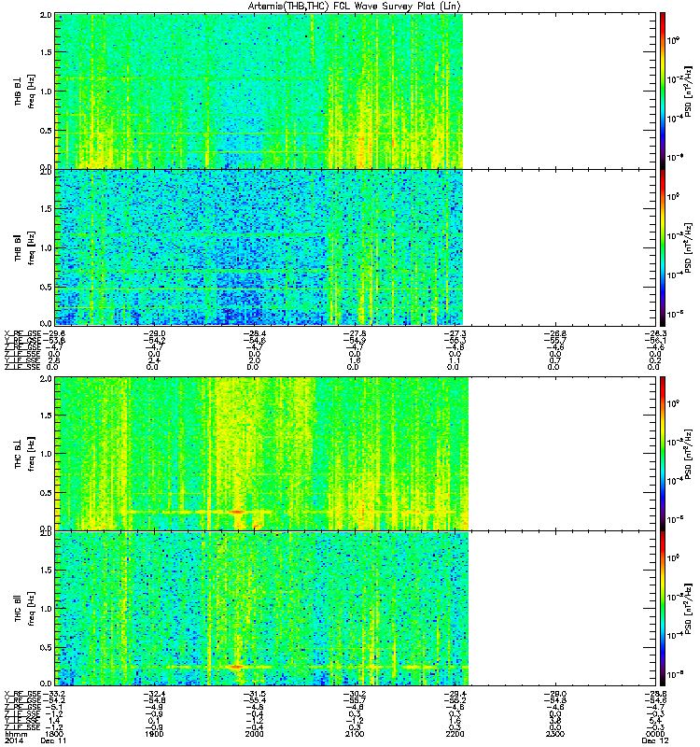Click the PSD color bar beside THC B-perpendicular panel
700x747 pixels.
(x=663, y=454)
